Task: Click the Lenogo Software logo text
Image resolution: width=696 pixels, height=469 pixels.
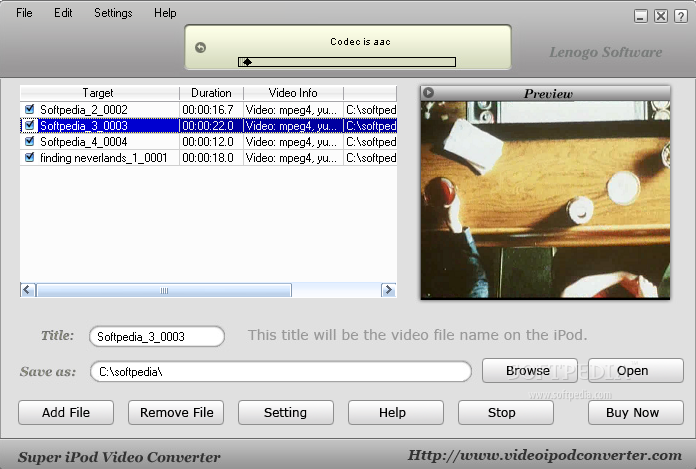Action: [x=606, y=52]
